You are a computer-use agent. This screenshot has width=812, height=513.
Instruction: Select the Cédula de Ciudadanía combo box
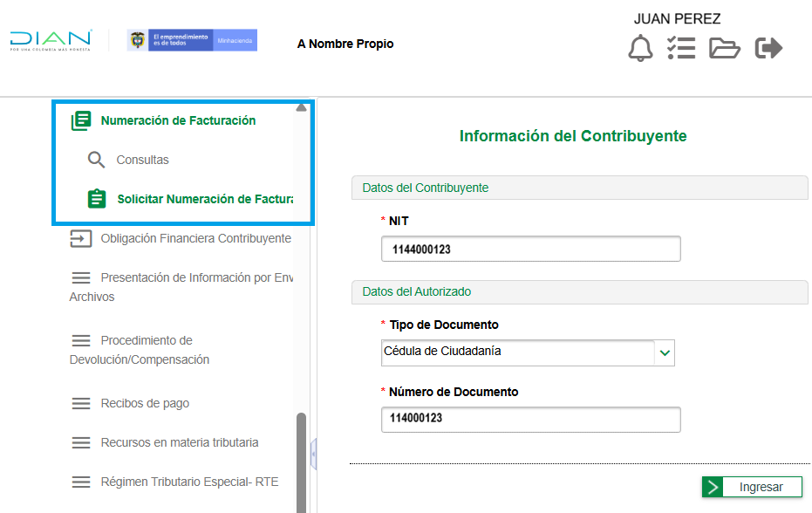(x=518, y=352)
